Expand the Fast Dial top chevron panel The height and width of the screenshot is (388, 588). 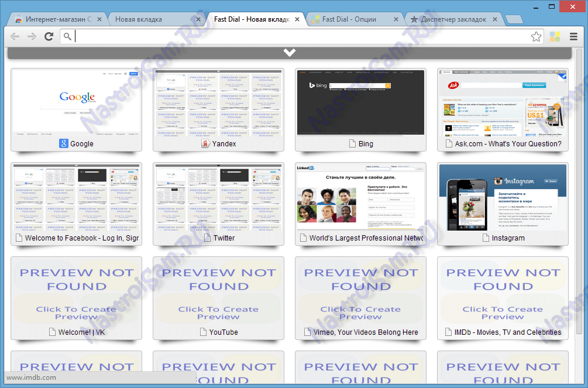(x=289, y=52)
